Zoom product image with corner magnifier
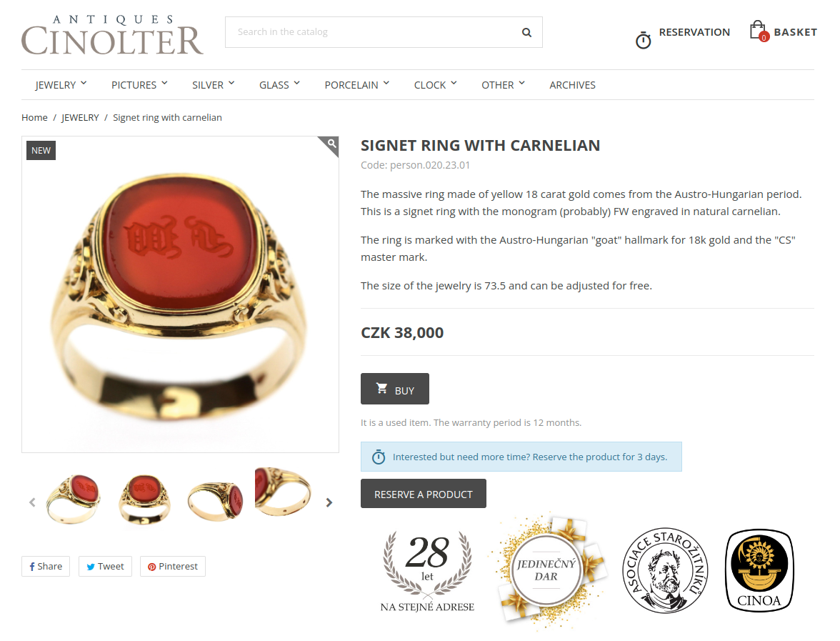The image size is (840, 641). [x=329, y=145]
